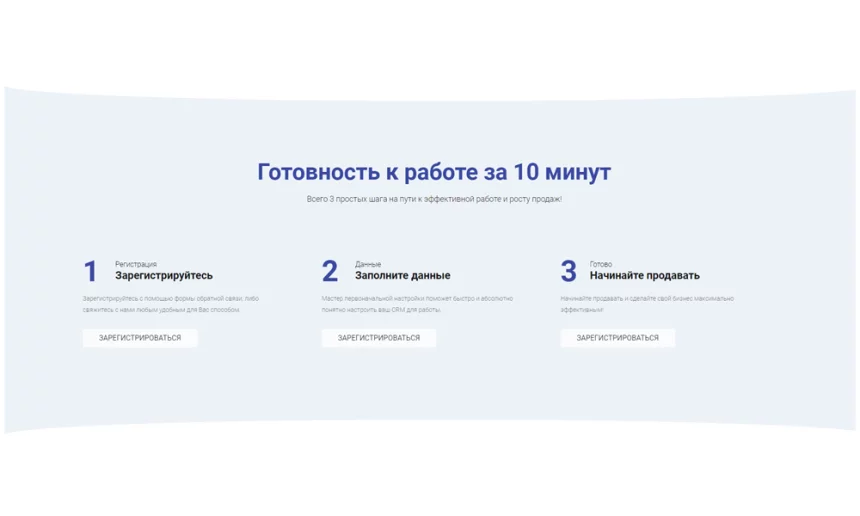Click the step 1 description about the feedback form
860x516 pixels.
point(171,304)
